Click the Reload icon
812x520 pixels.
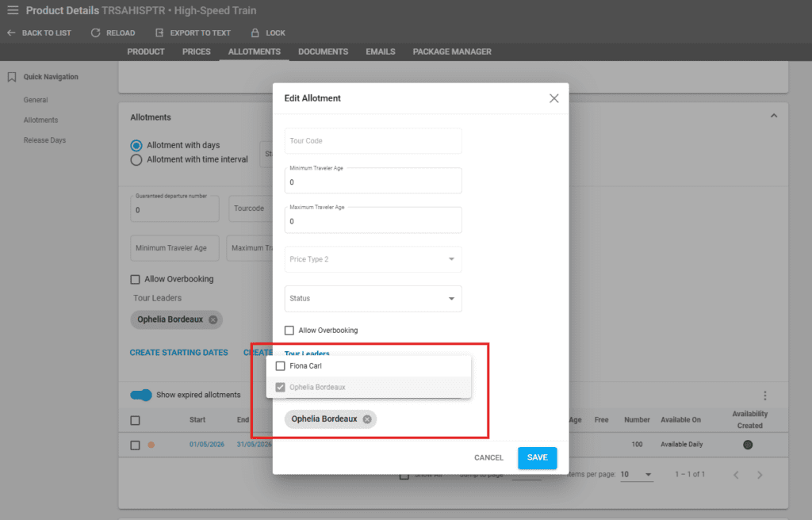point(96,33)
